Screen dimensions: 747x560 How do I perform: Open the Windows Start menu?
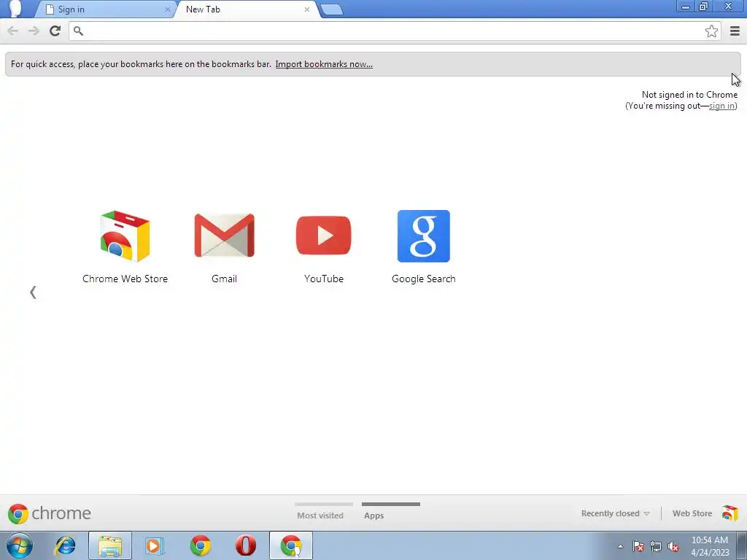click(x=19, y=545)
